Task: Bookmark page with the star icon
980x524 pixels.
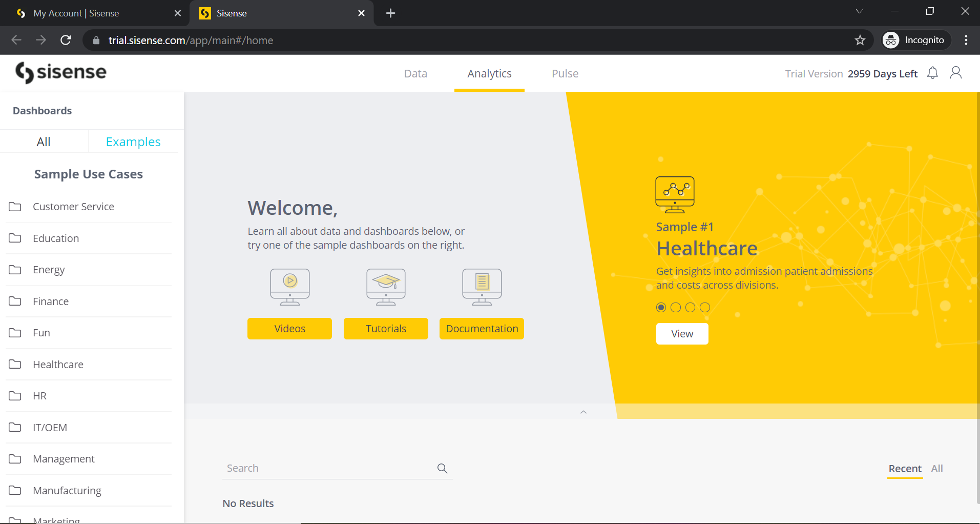Action: click(860, 40)
